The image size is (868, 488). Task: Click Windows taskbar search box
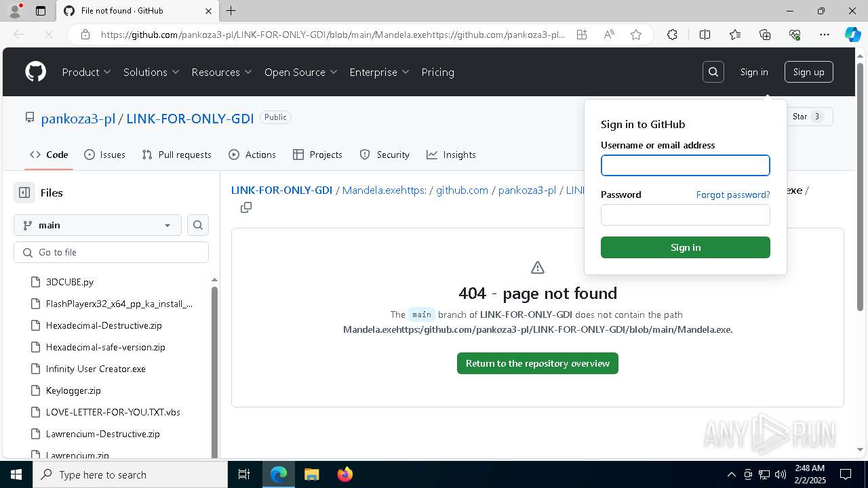tap(130, 474)
